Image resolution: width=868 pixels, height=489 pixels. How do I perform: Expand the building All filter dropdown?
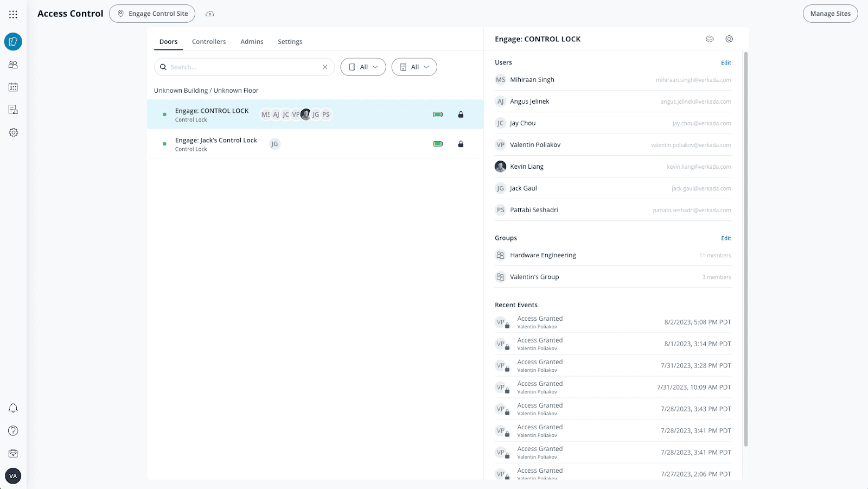414,67
